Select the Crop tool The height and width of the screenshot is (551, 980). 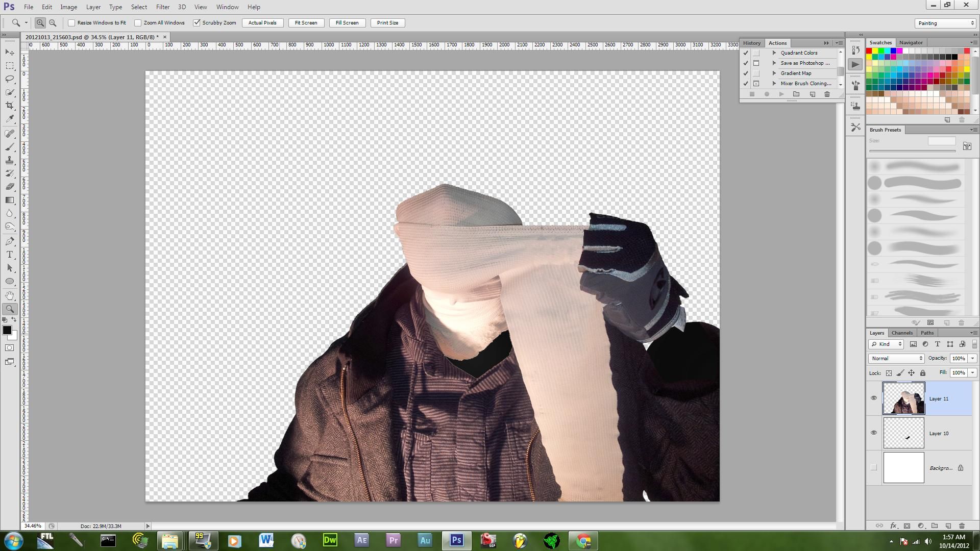point(9,106)
